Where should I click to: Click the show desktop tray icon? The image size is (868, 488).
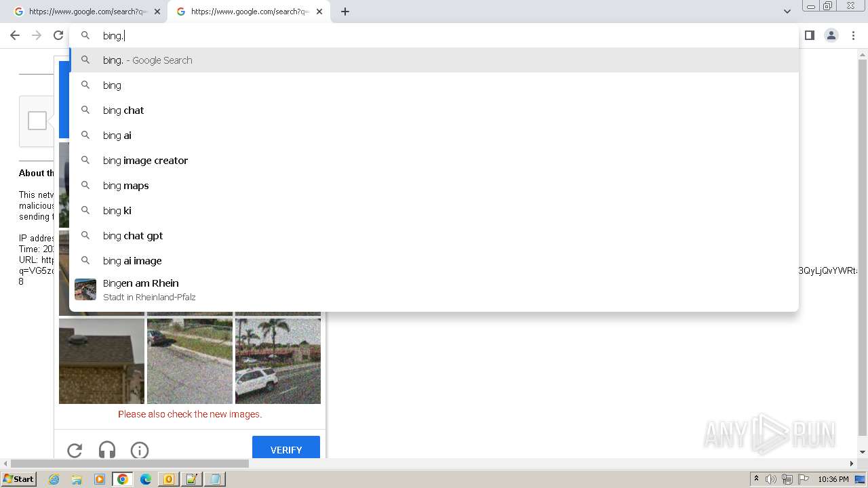860,479
